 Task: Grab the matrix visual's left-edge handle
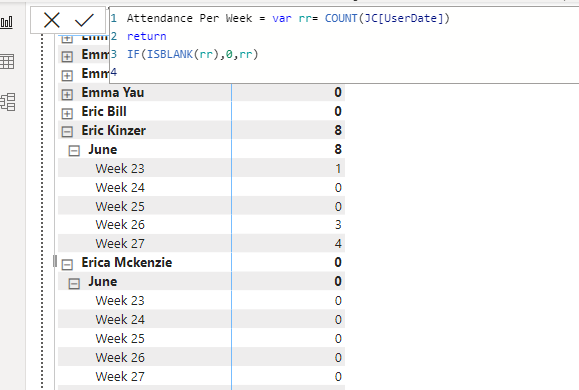(x=55, y=261)
